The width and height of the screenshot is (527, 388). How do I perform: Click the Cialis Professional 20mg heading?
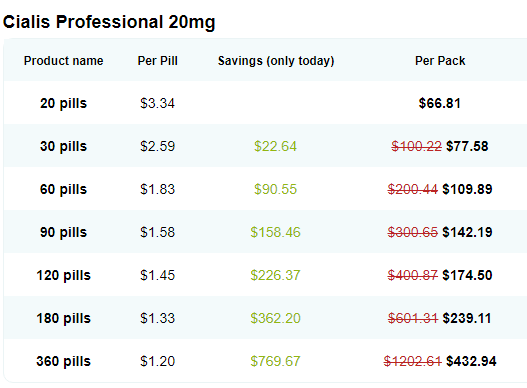coord(109,23)
